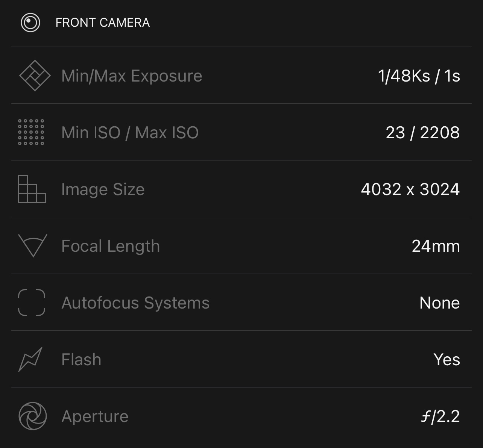Select the FRONT CAMERA header label
Screen dimensions: 483x448
pyautogui.click(x=103, y=23)
